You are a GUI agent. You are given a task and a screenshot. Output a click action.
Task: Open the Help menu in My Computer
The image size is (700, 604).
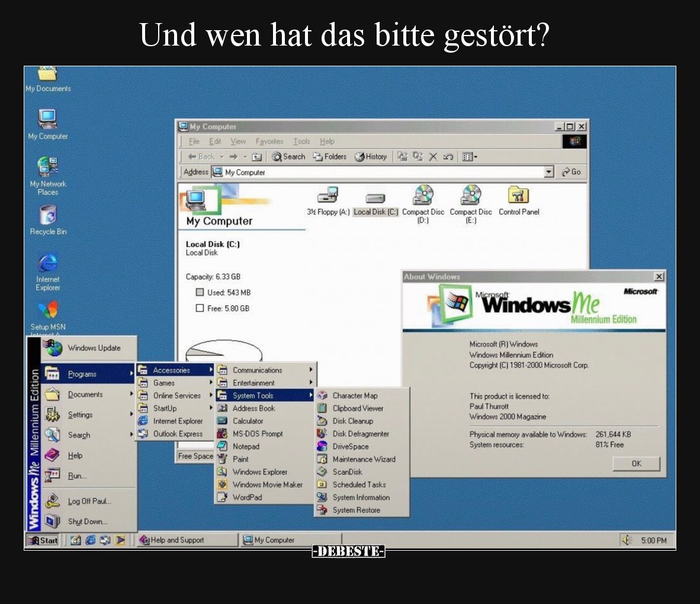click(327, 142)
